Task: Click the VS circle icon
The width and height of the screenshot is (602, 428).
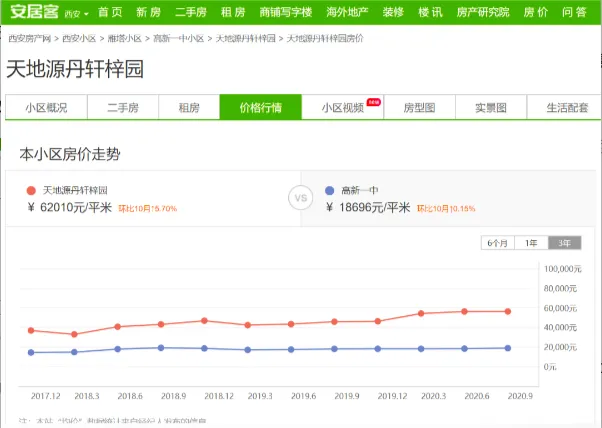Action: point(301,198)
